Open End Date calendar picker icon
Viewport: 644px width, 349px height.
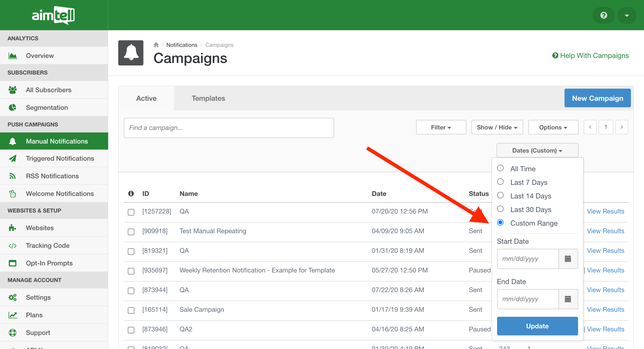click(568, 299)
